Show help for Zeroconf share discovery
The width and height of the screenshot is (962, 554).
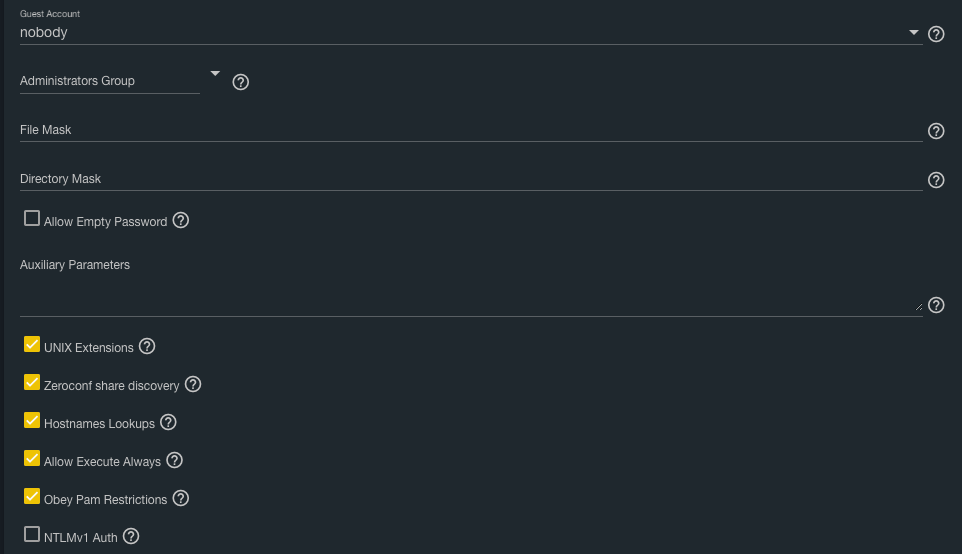tap(193, 384)
